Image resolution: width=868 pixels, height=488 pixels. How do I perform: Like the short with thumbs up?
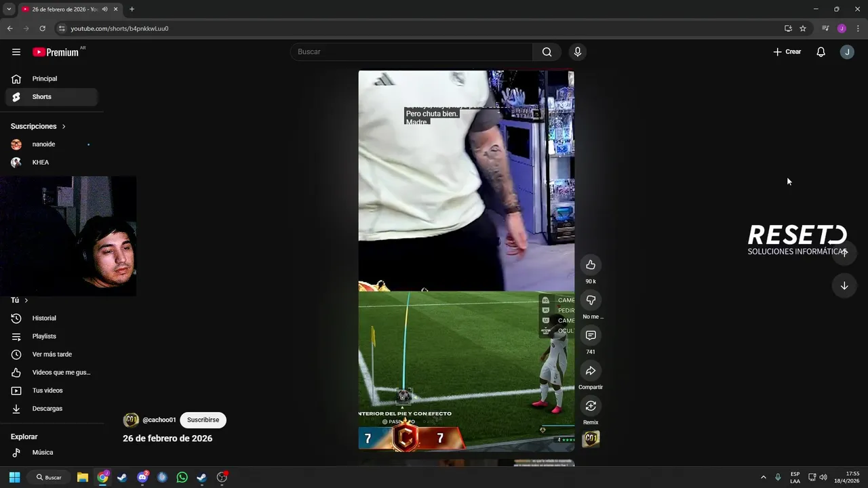click(x=591, y=265)
